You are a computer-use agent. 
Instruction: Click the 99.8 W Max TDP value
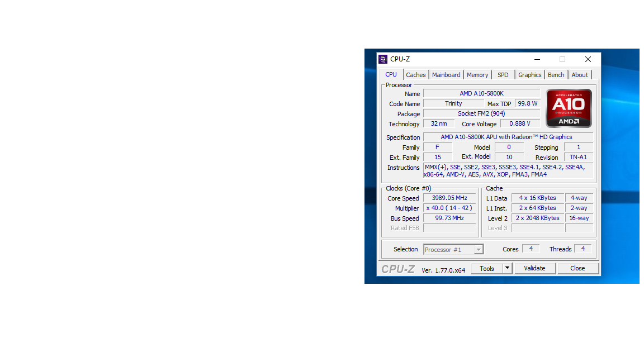point(527,104)
